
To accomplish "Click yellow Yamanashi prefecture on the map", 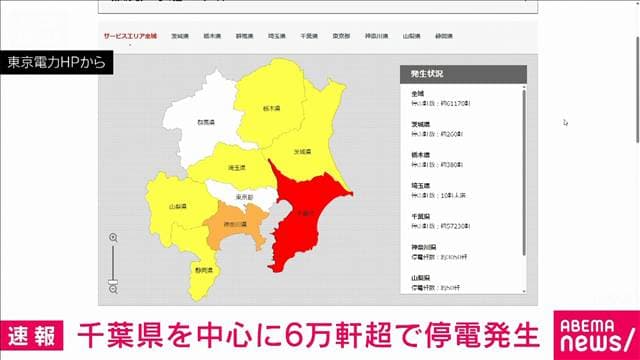I will pyautogui.click(x=178, y=207).
